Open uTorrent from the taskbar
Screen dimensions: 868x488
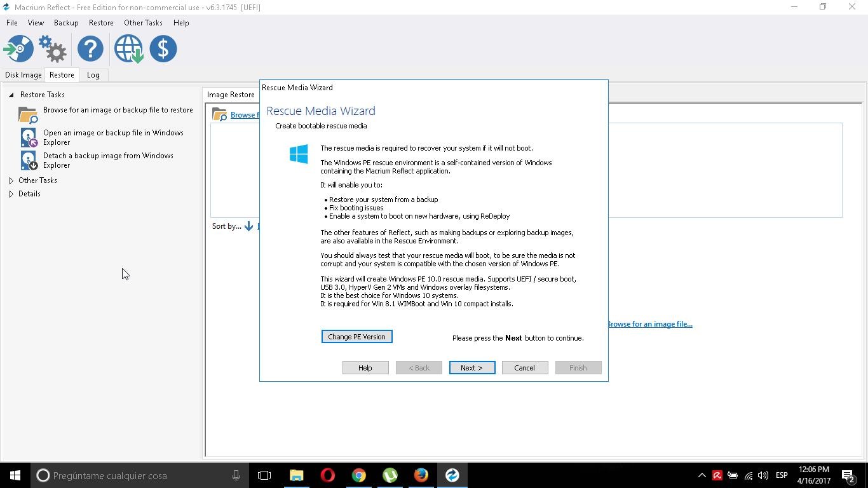[390, 475]
